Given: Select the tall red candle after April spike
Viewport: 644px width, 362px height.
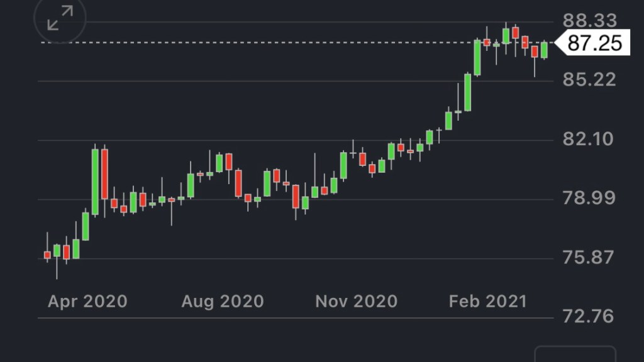Looking at the screenshot, I should (x=104, y=182).
